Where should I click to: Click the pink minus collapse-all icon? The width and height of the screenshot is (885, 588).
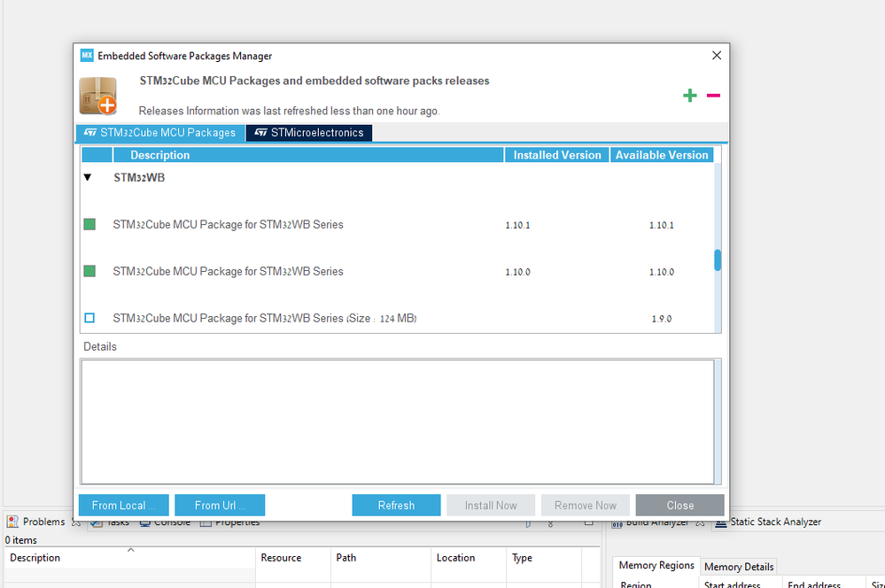point(713,96)
